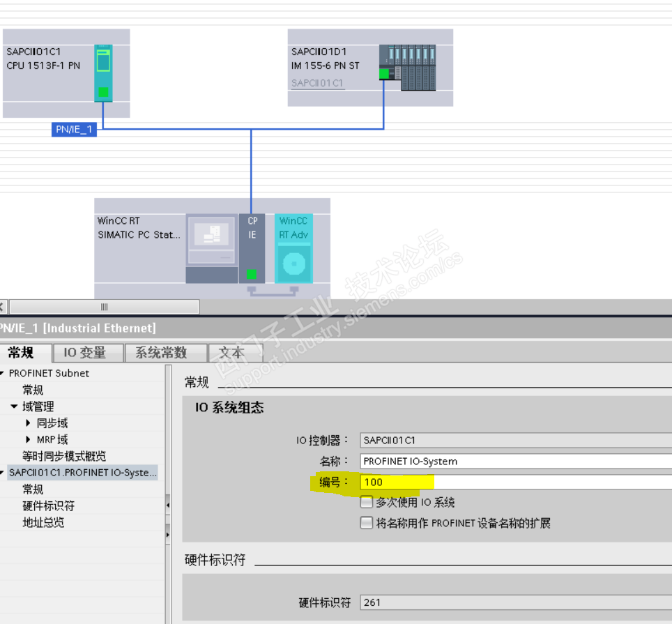Expand the 同步域 tree node
This screenshot has width=672, height=624.
pos(28,423)
